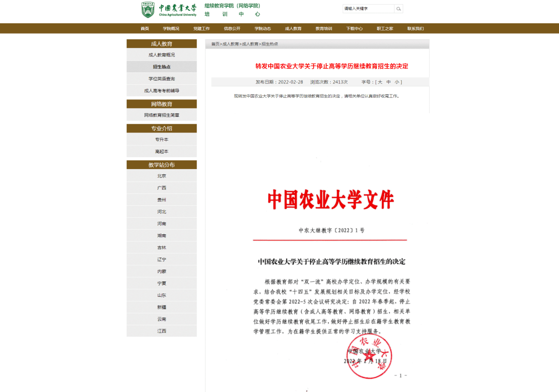Expand the 网络教育 sidebar section

coord(161,104)
